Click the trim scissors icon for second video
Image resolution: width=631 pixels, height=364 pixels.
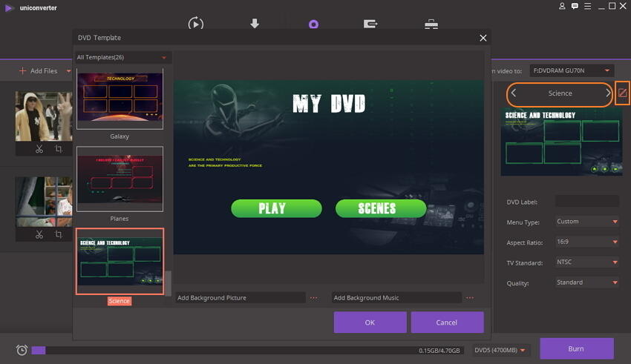click(39, 234)
